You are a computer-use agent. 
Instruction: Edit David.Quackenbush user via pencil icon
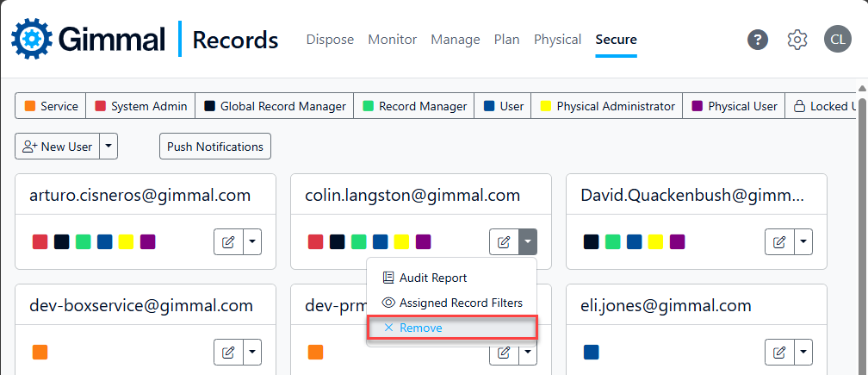tap(780, 242)
